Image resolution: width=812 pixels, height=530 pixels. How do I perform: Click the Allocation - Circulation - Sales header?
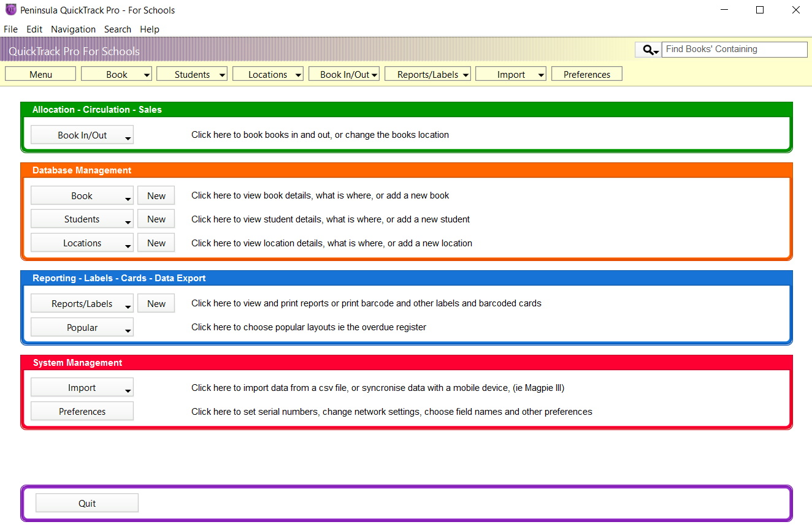97,110
